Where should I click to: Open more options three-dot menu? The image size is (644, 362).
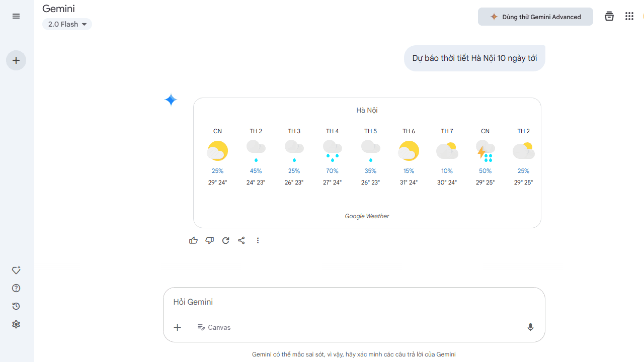[258, 240]
